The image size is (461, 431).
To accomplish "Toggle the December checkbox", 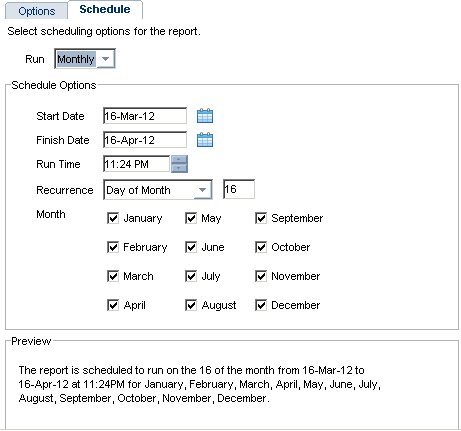I will coord(261,305).
